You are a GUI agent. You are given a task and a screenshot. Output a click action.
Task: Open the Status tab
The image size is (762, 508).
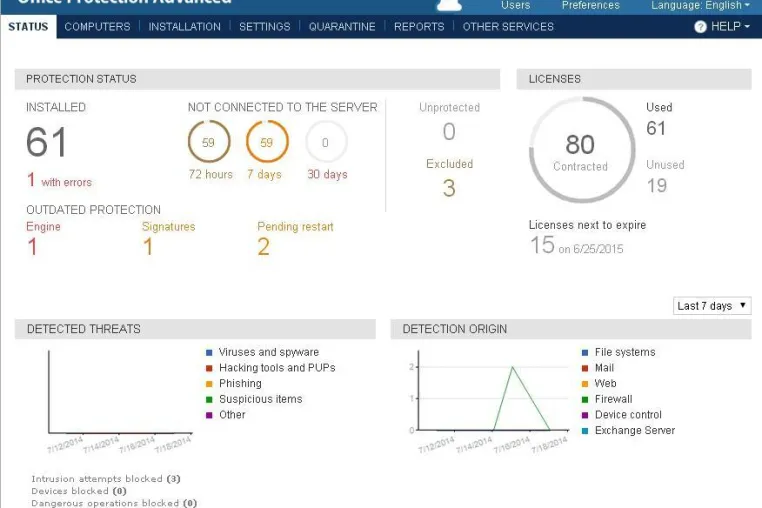pyautogui.click(x=28, y=27)
